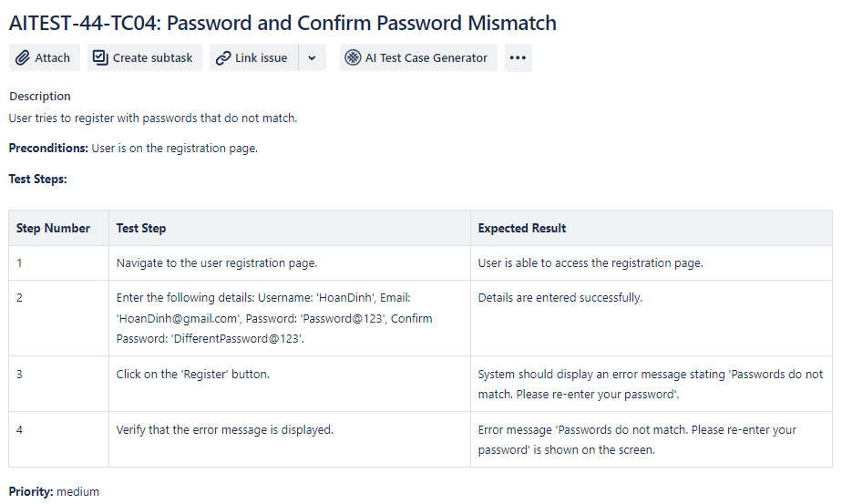The image size is (842, 504).
Task: Click the cell with the HoanDinh registration details
Action: [x=274, y=318]
